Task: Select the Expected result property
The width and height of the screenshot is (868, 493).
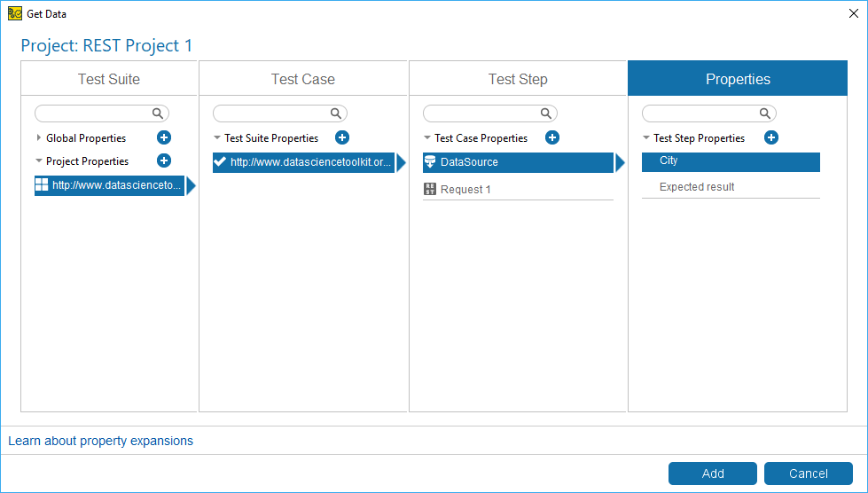Action: [x=697, y=187]
